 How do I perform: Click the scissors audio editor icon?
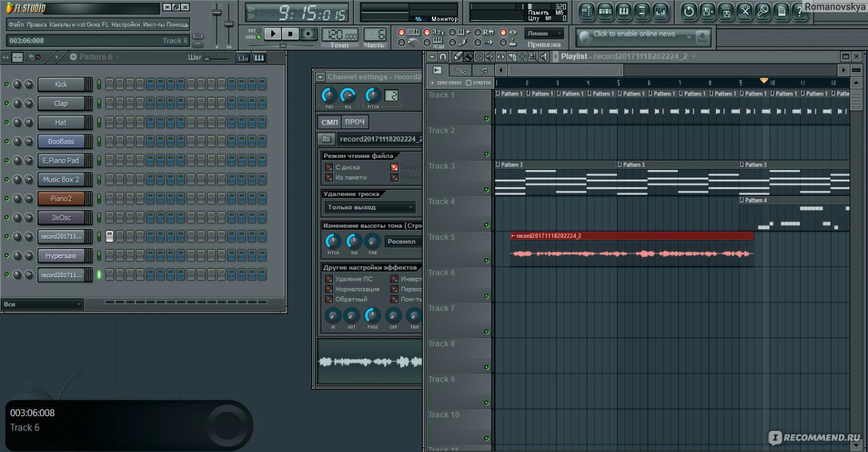click(x=745, y=11)
